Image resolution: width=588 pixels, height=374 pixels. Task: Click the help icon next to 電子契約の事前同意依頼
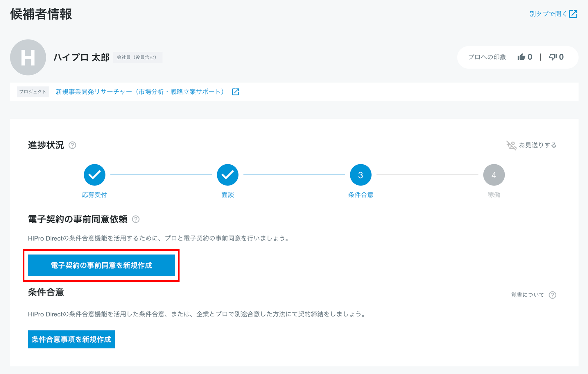click(x=136, y=219)
